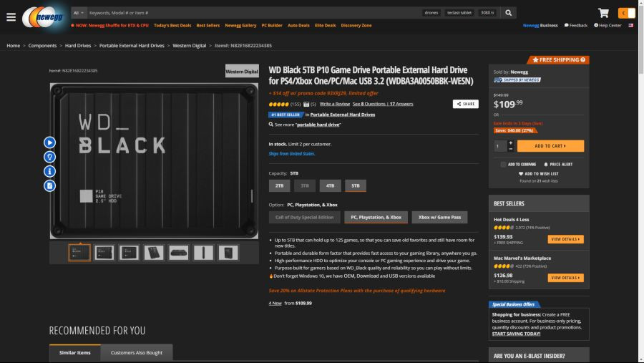View details for Hot Deals 4 Less
This screenshot has height=363, width=644.
click(x=565, y=239)
